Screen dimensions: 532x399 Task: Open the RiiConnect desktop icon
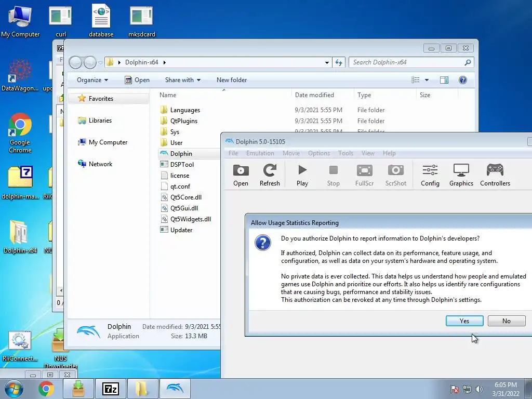(20, 346)
